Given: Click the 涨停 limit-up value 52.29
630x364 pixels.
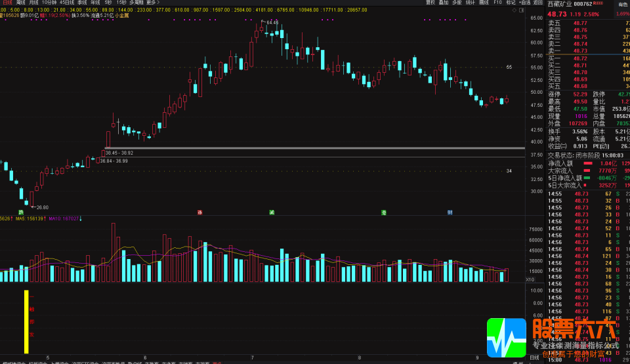Looking at the screenshot, I should [580, 94].
